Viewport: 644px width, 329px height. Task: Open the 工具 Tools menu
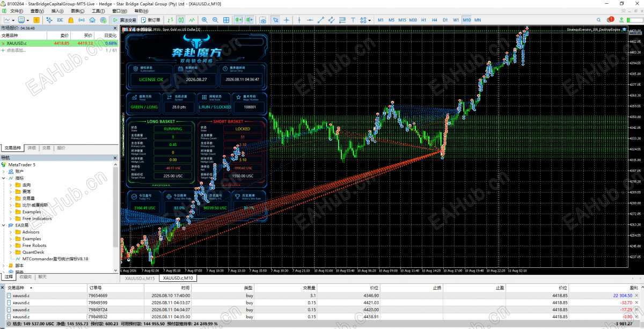98,11
